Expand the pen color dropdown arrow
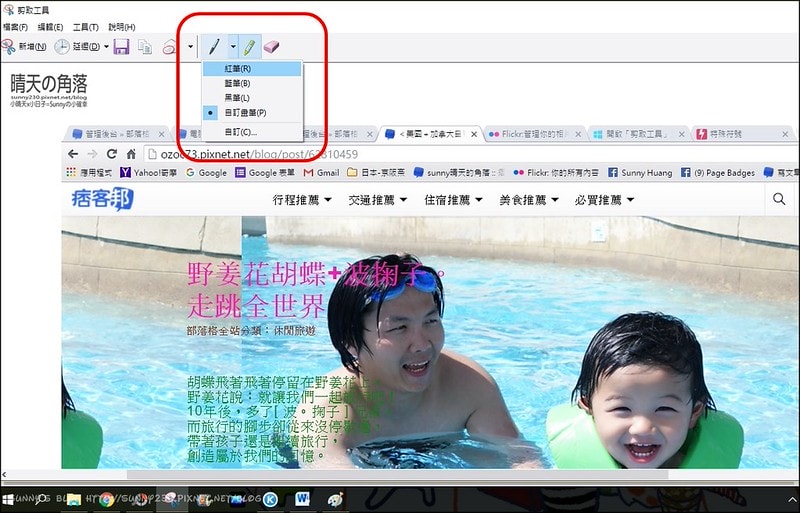Viewport: 800px width, 513px height. coord(232,46)
